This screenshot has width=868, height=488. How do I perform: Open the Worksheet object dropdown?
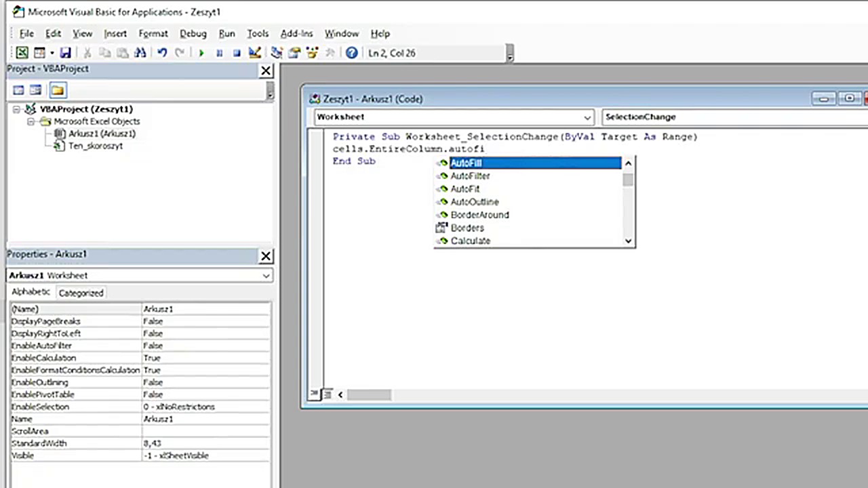587,117
